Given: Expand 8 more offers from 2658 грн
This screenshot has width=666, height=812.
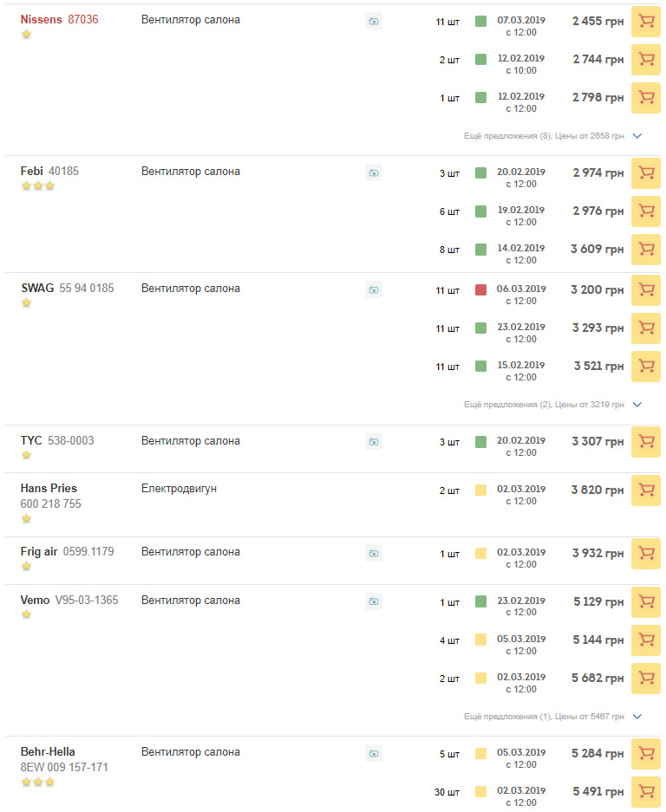Looking at the screenshot, I should [x=552, y=136].
